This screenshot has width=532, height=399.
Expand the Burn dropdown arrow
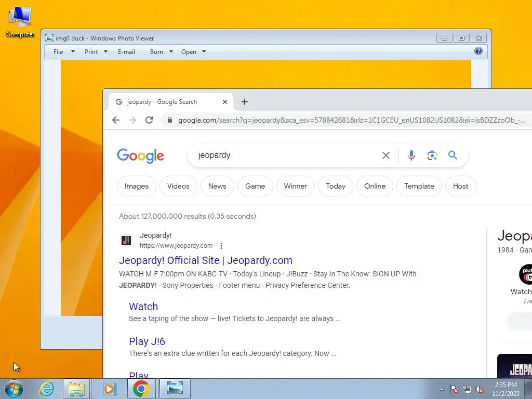pyautogui.click(x=171, y=51)
